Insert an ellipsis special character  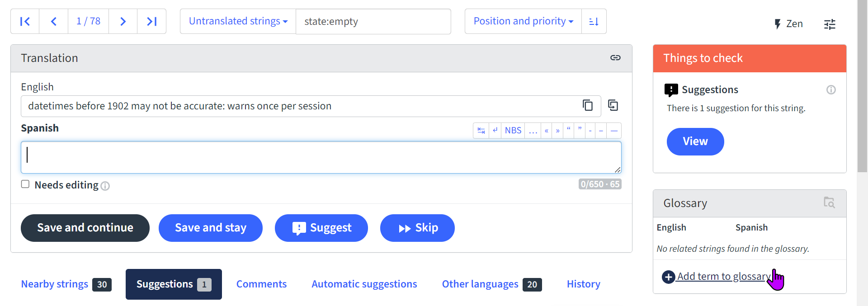coord(533,131)
